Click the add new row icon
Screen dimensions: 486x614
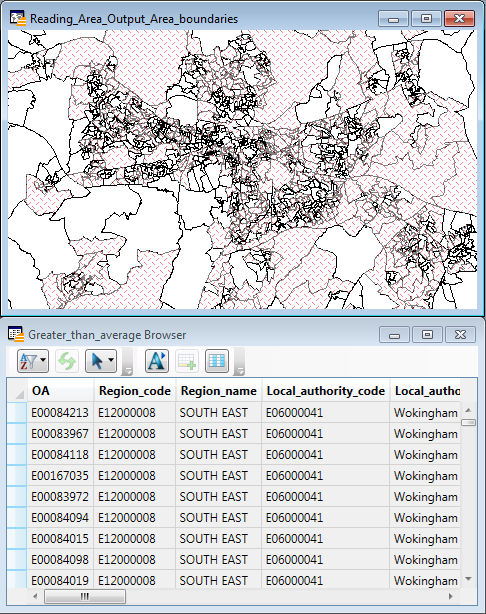click(187, 361)
